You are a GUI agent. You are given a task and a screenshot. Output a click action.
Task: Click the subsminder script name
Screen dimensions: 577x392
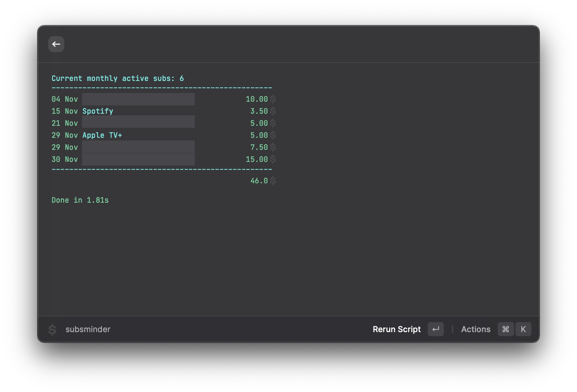(x=88, y=329)
